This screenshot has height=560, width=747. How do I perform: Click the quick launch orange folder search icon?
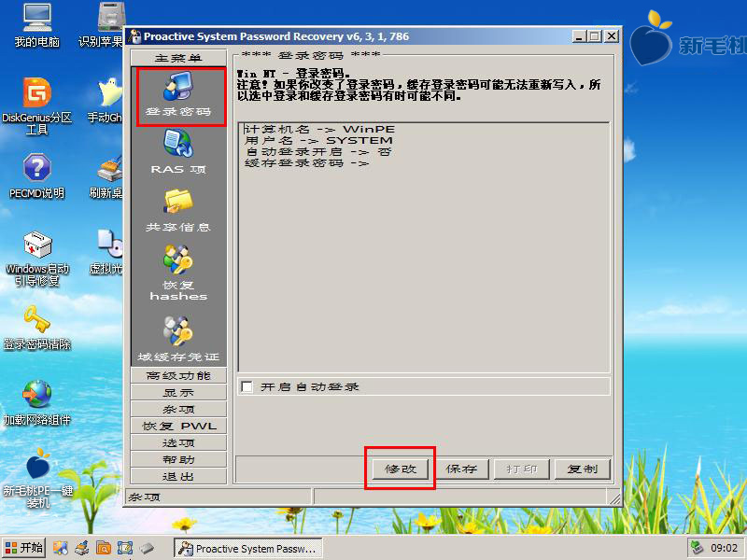[104, 548]
